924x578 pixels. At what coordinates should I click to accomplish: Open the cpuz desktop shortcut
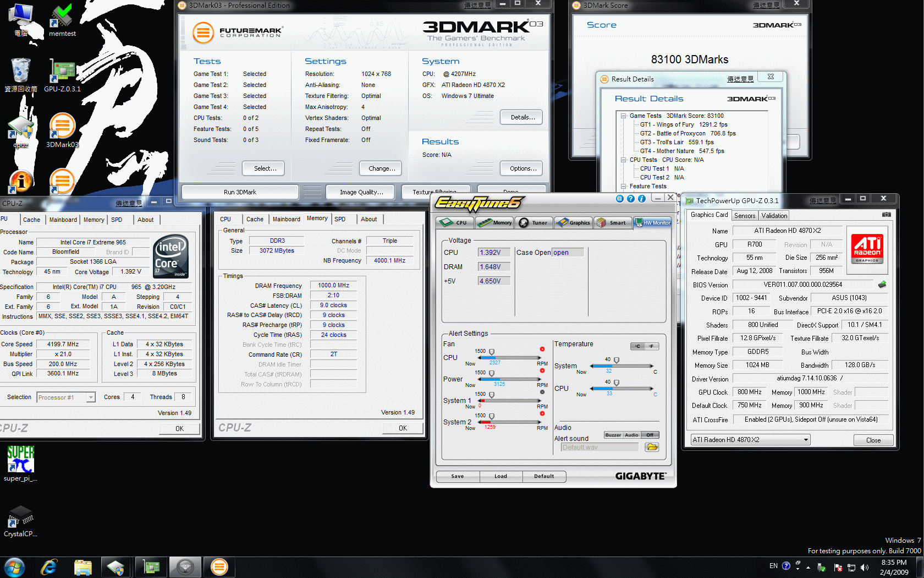click(x=21, y=132)
